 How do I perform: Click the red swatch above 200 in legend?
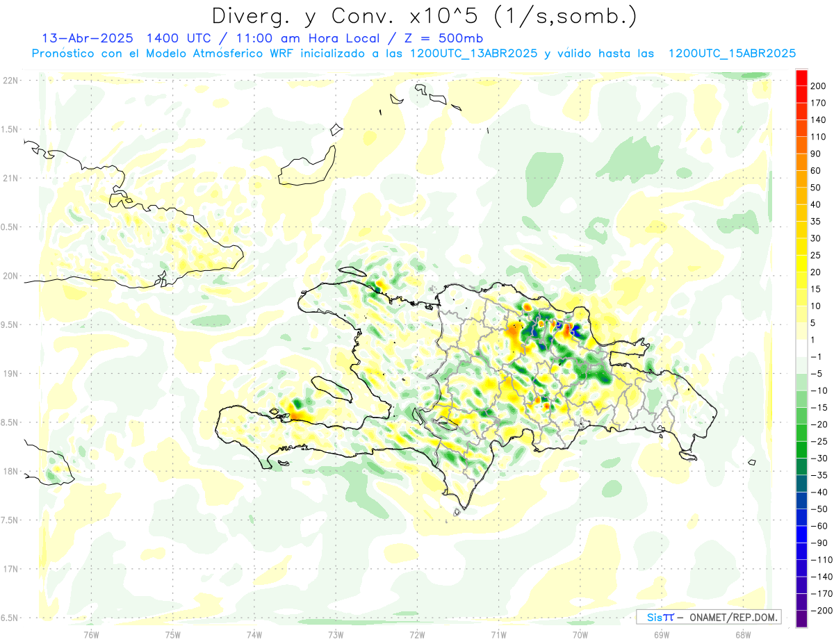coord(802,78)
